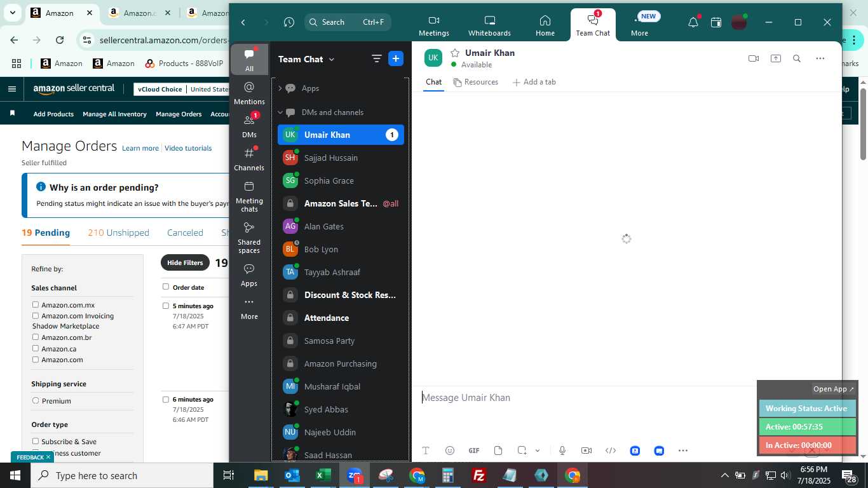Tick the select-all checkbox beside Order date
The width and height of the screenshot is (868, 488).
(x=166, y=287)
